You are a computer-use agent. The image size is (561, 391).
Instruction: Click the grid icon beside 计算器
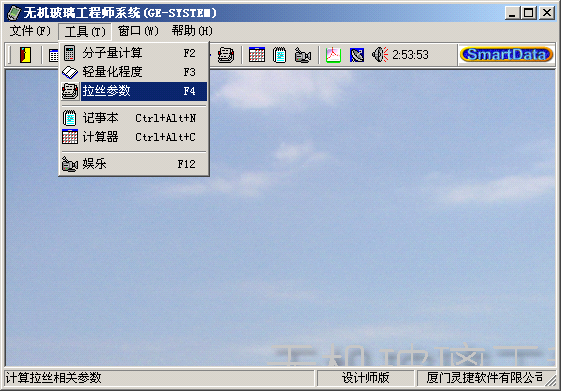(70, 137)
